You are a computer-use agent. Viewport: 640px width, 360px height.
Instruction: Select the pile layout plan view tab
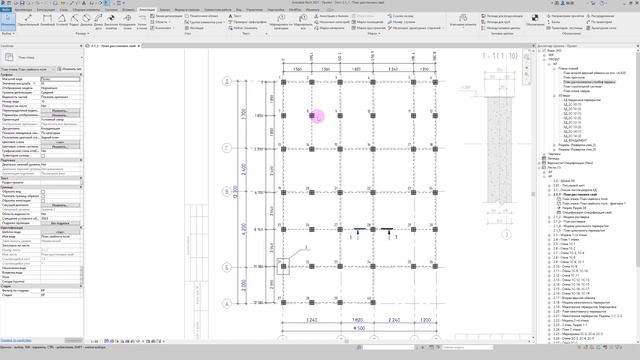click(113, 46)
